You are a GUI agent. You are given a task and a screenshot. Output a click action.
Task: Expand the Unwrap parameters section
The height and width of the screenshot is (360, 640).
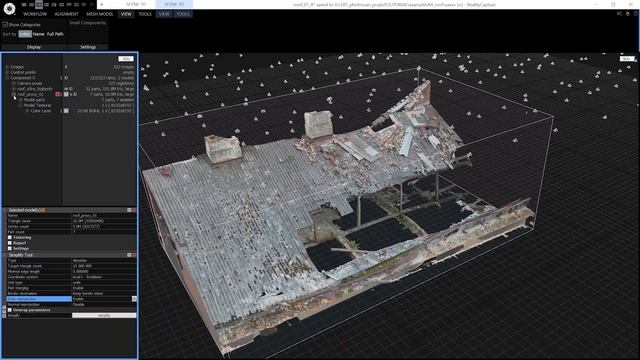click(x=10, y=310)
